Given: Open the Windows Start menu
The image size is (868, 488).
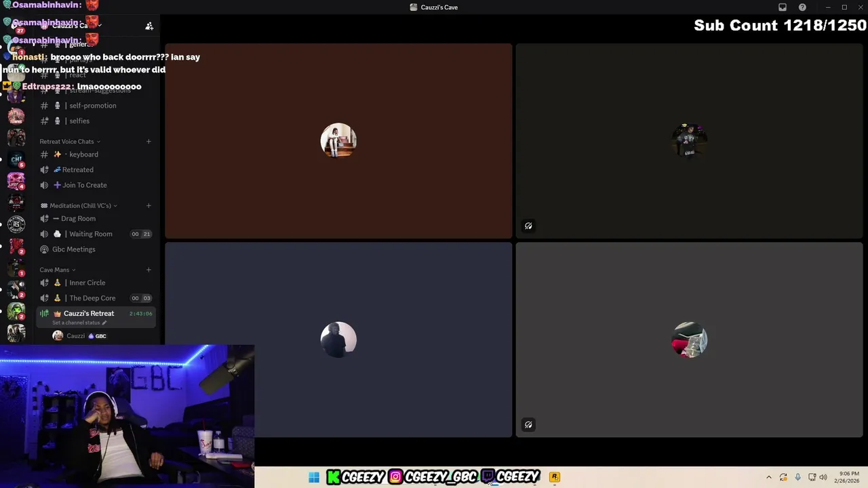Looking at the screenshot, I should [314, 477].
